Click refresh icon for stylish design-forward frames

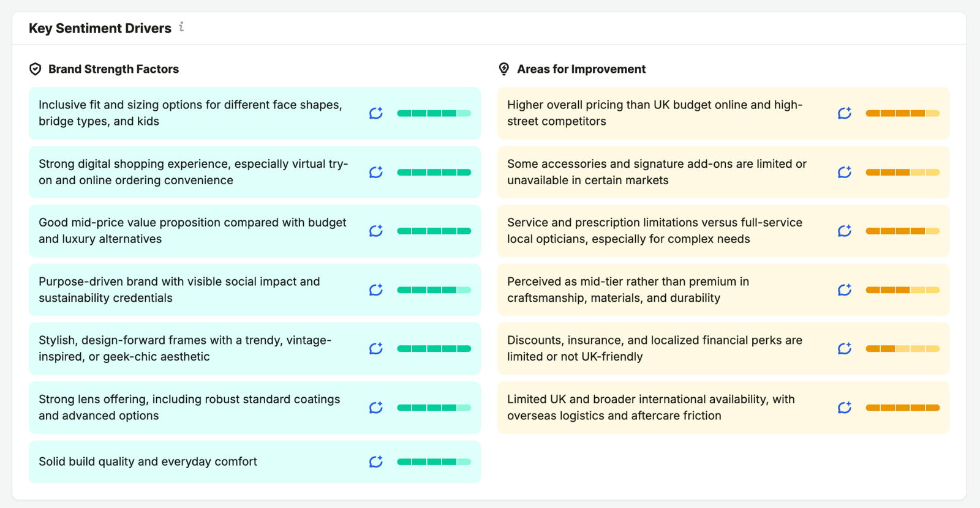(x=376, y=348)
